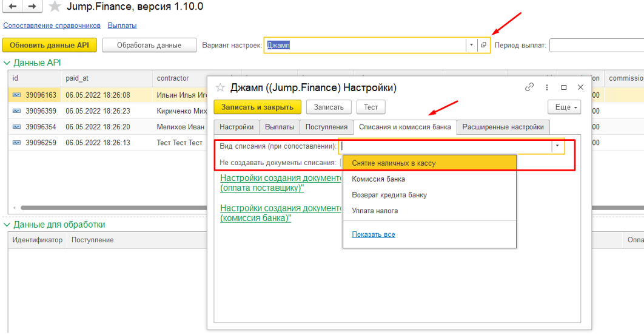Open the Вариант настроек item with open button
This screenshot has width=644, height=334.
(x=483, y=46)
